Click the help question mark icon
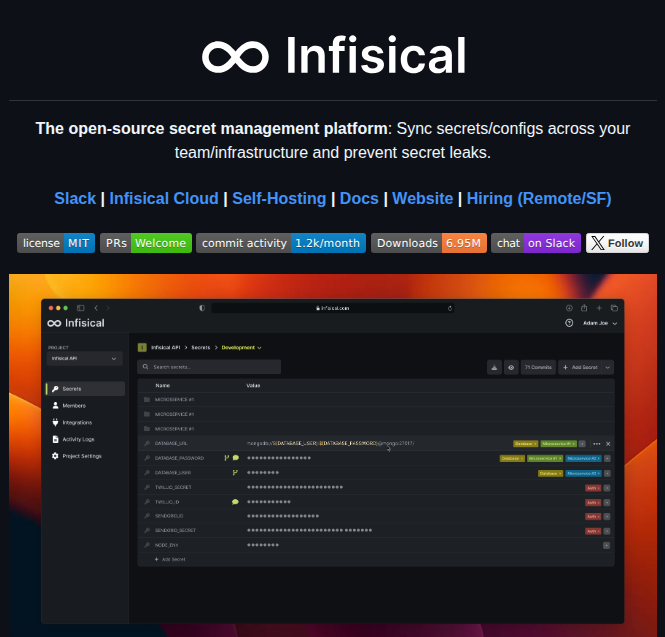Screen dimensions: 665x637 (x=569, y=323)
